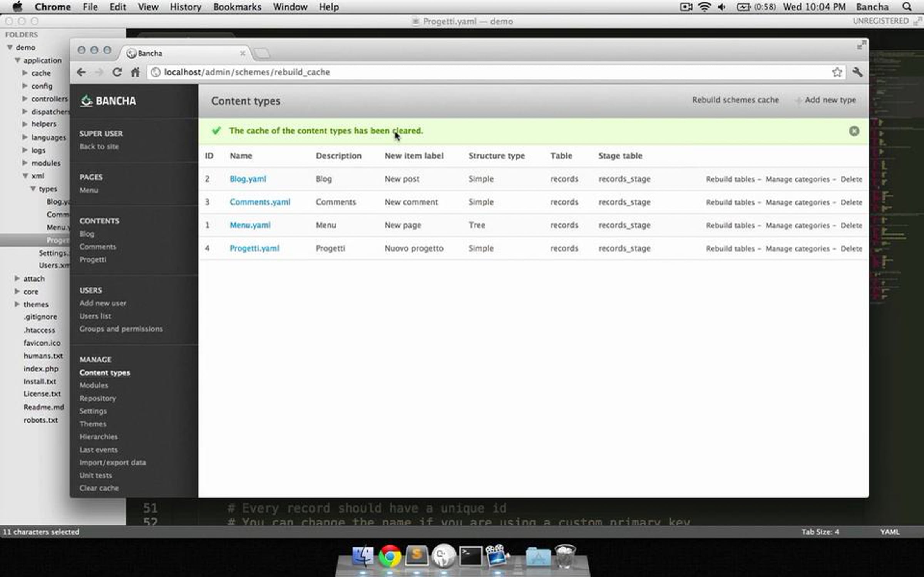The width and height of the screenshot is (924, 577).
Task: Delete the Comments.yaml content type
Action: tap(851, 202)
